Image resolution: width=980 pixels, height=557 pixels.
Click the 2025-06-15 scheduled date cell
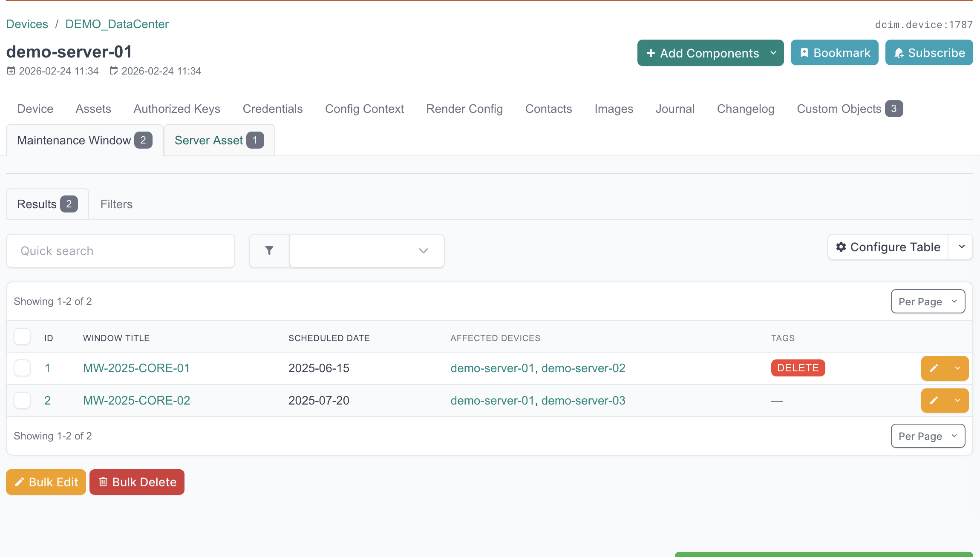[319, 368]
